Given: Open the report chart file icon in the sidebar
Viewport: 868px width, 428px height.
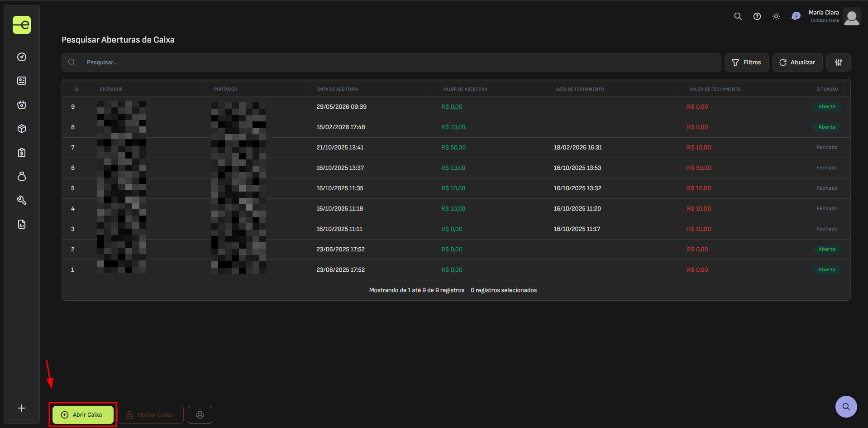Looking at the screenshot, I should click(x=22, y=224).
